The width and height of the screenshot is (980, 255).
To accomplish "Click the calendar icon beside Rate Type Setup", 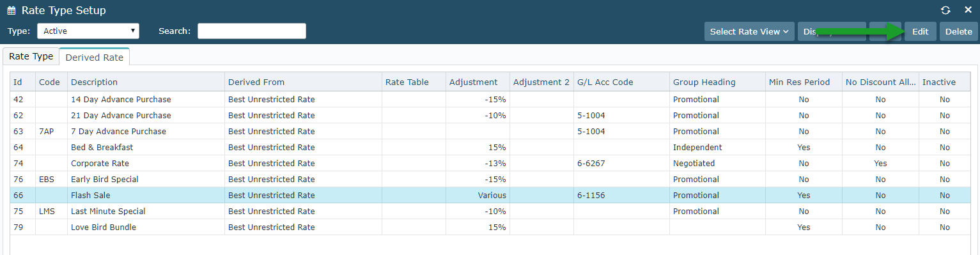I will tap(12, 11).
